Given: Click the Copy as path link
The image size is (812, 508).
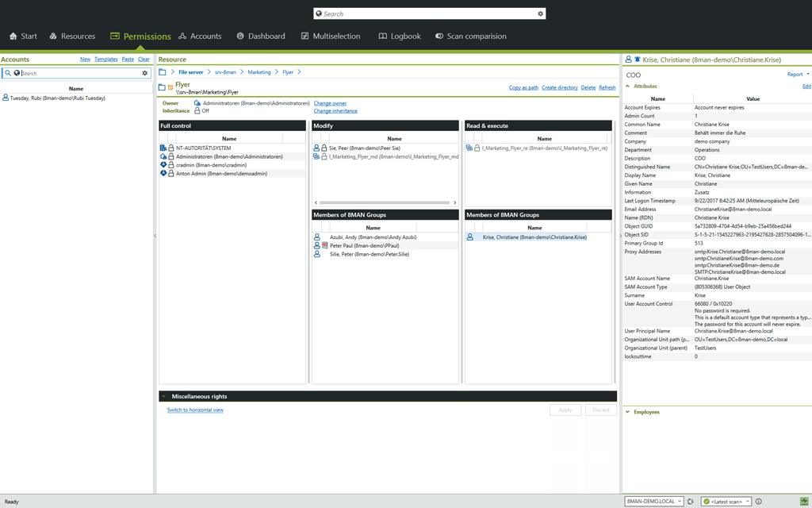Looking at the screenshot, I should (x=524, y=87).
